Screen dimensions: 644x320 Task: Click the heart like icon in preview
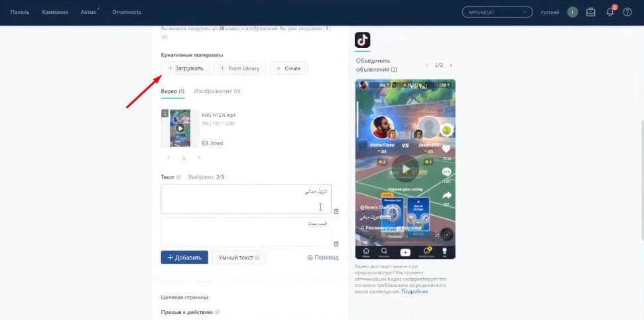click(x=446, y=149)
